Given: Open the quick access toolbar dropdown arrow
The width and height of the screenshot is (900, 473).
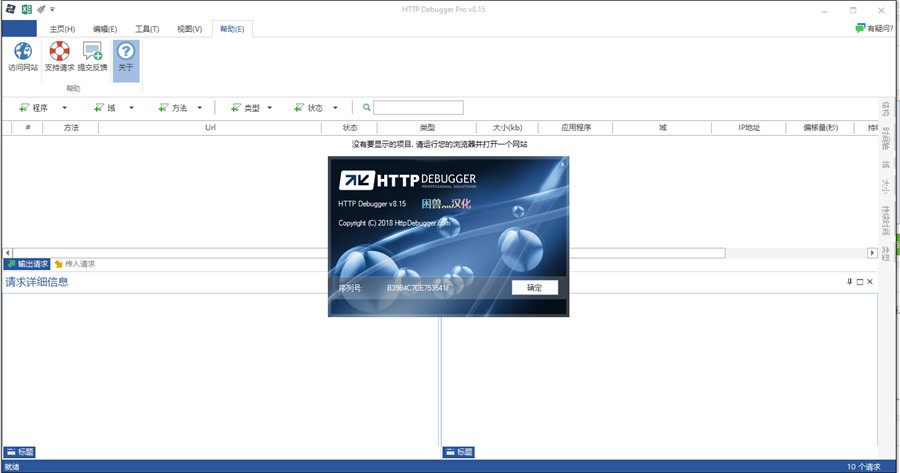Looking at the screenshot, I should [52, 9].
